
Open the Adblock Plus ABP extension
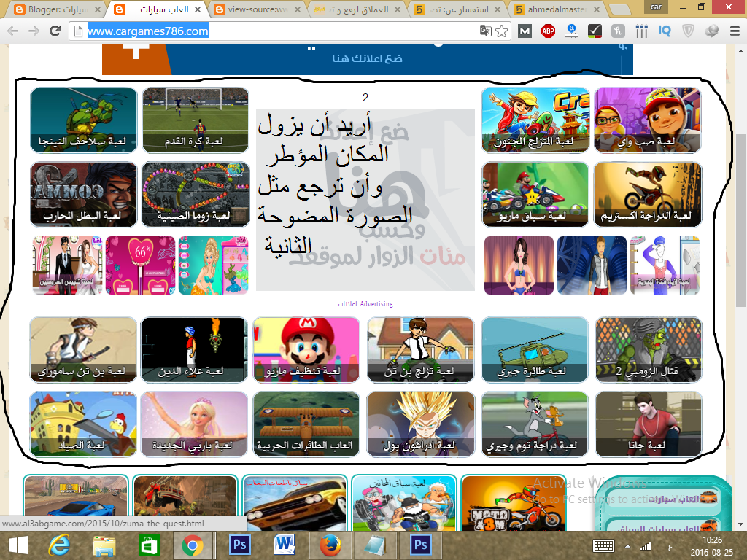[548, 31]
